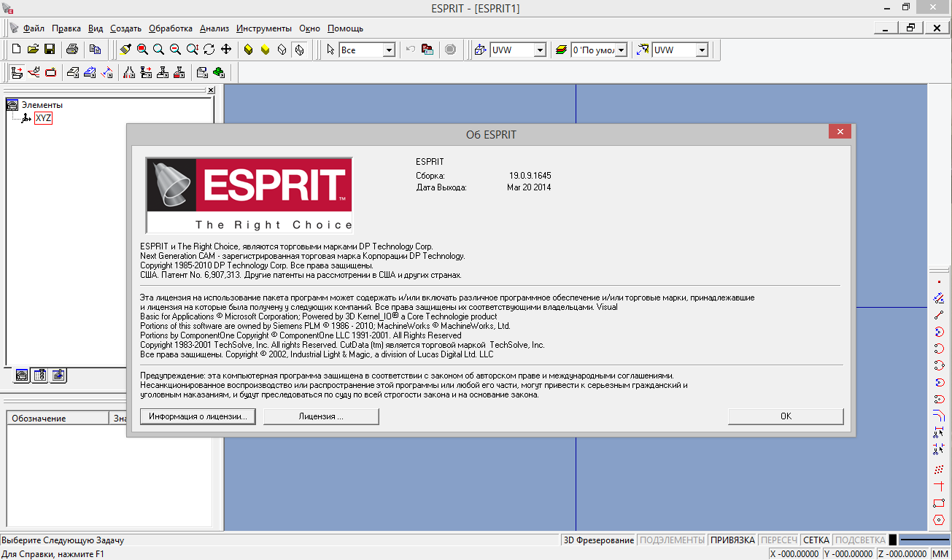952x560 pixels.
Task: Open the layer dropdown '0 По умол'
Action: point(621,50)
